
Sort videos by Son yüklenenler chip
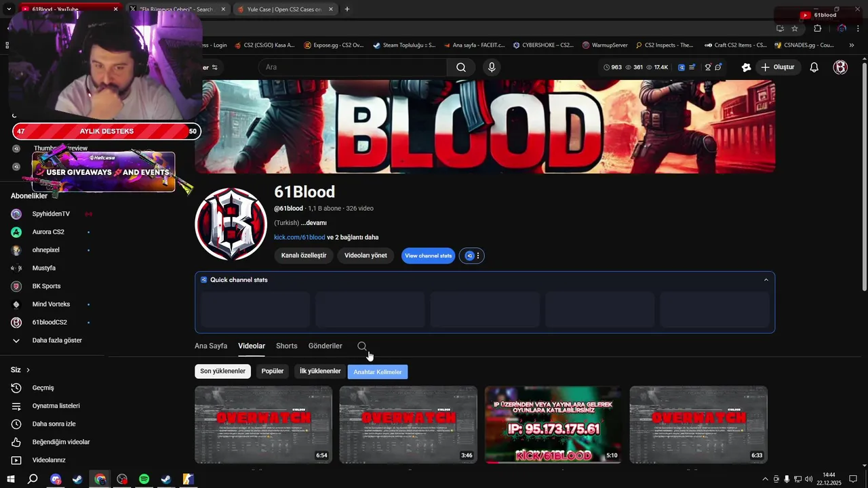[x=222, y=371]
